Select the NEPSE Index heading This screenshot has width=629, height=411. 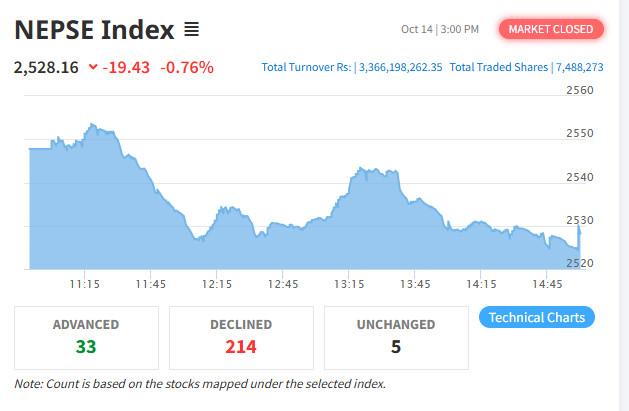(92, 29)
